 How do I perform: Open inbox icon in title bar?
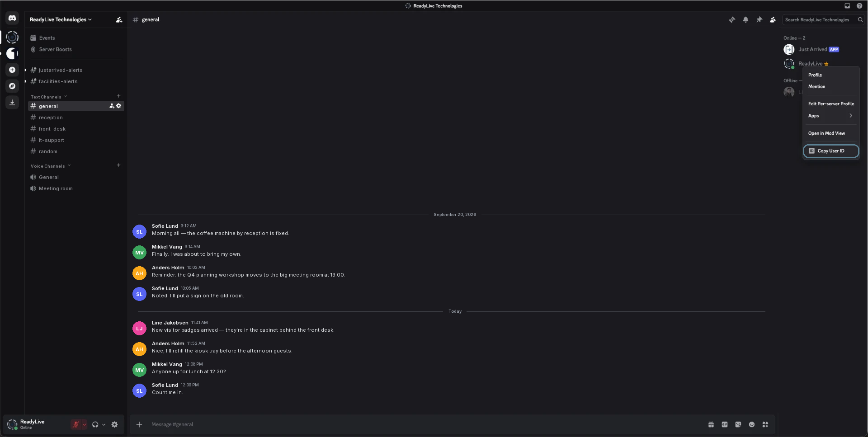pyautogui.click(x=847, y=6)
